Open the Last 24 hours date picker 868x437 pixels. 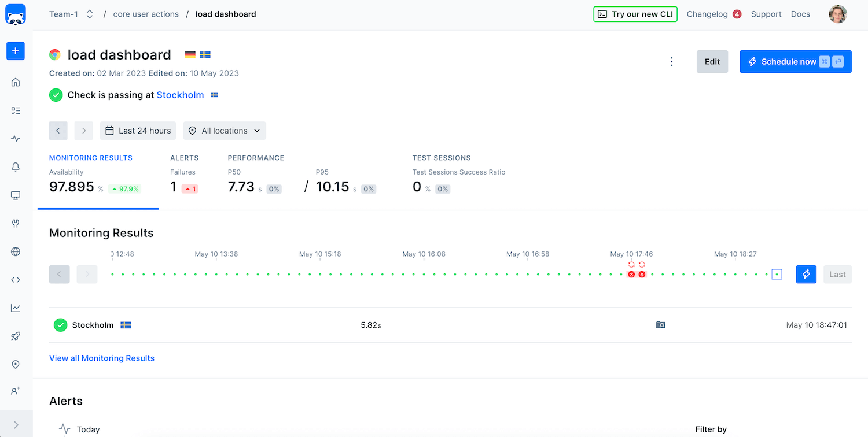coord(138,131)
